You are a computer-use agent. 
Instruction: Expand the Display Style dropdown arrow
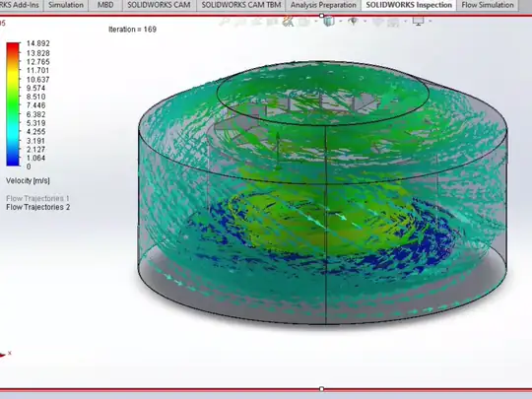click(x=340, y=22)
